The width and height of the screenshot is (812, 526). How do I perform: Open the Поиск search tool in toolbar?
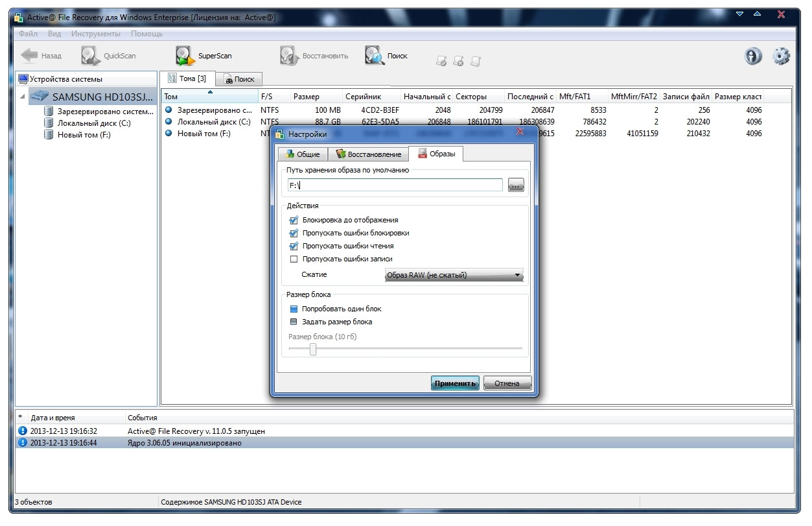[386, 56]
